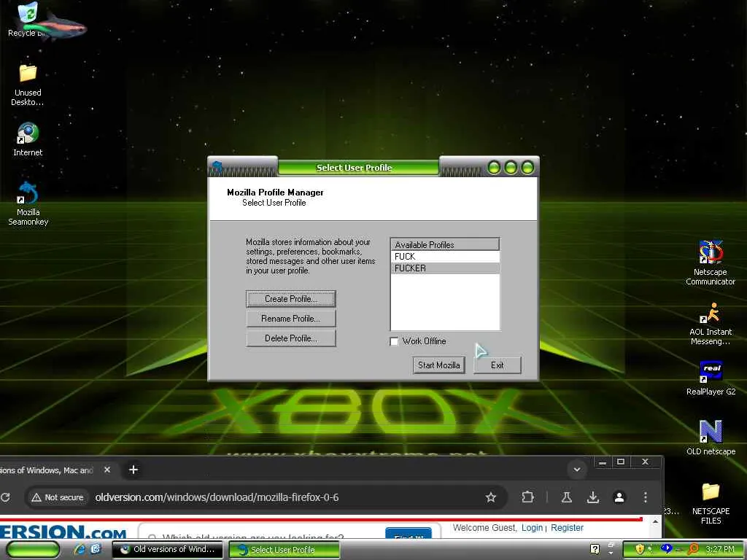Reload the page in the browser
747x560 pixels.
click(x=5, y=497)
